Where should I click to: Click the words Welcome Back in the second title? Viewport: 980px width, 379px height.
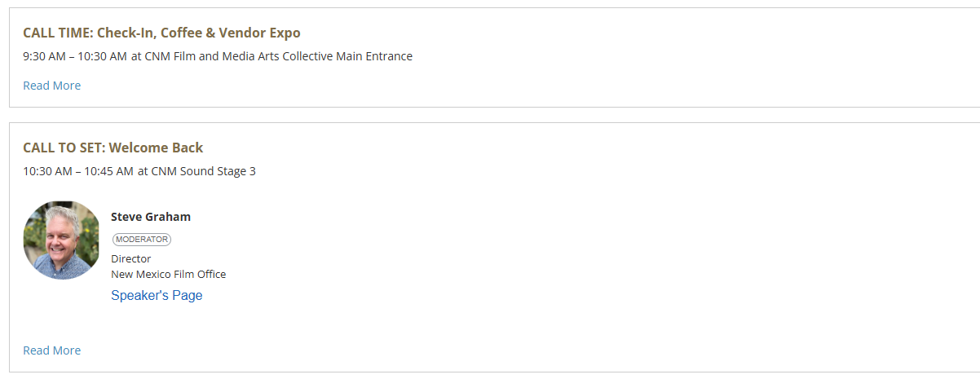156,148
